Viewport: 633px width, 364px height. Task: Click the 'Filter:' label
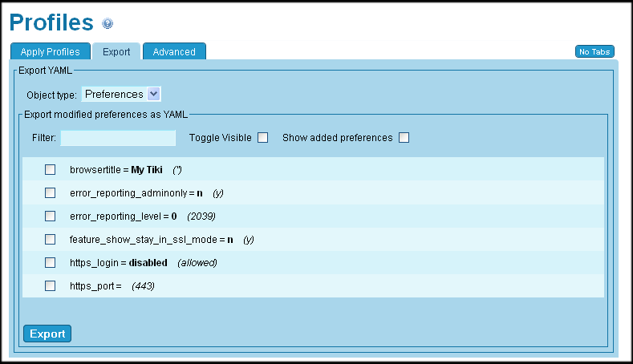click(44, 138)
